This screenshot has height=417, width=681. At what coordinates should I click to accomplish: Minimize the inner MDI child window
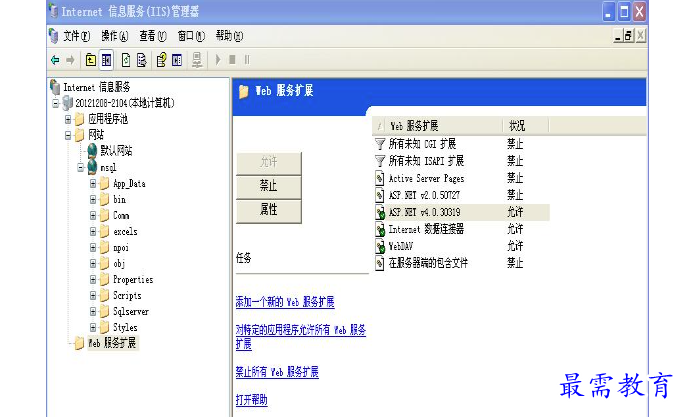click(617, 36)
